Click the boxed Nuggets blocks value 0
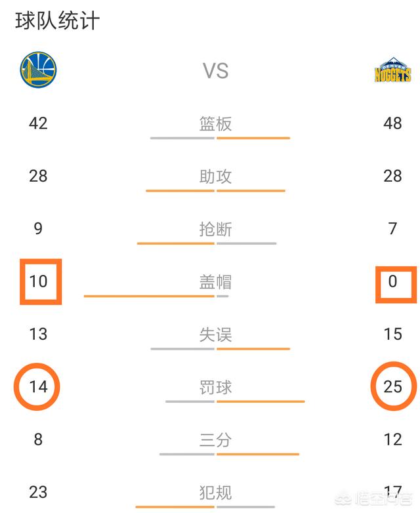 click(392, 281)
